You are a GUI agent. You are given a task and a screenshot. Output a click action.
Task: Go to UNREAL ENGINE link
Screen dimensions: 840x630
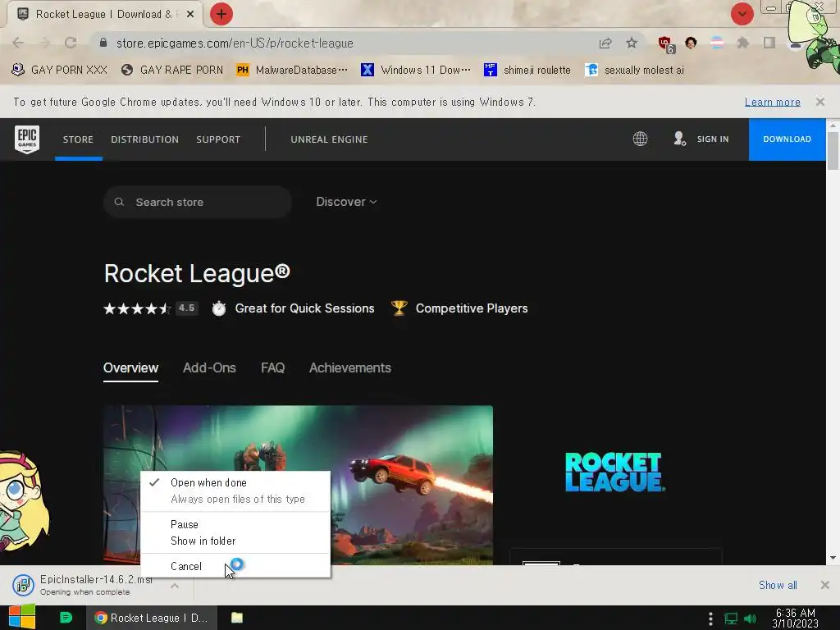coord(329,139)
